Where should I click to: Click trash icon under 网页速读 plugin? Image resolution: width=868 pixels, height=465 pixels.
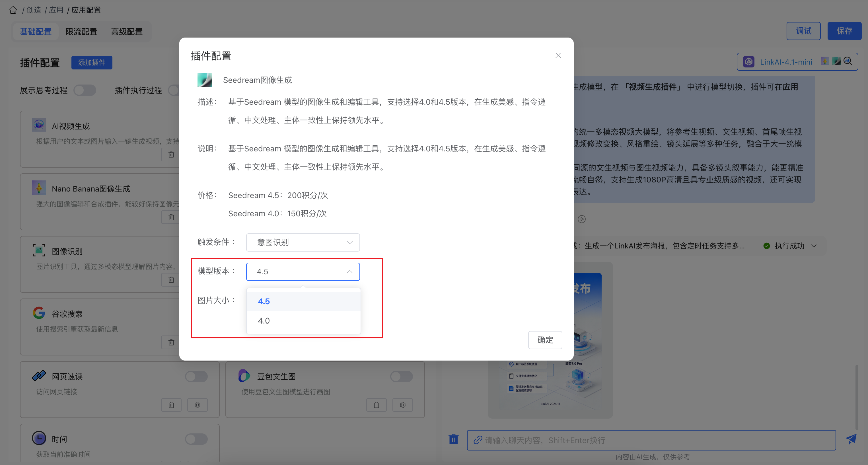[171, 405]
